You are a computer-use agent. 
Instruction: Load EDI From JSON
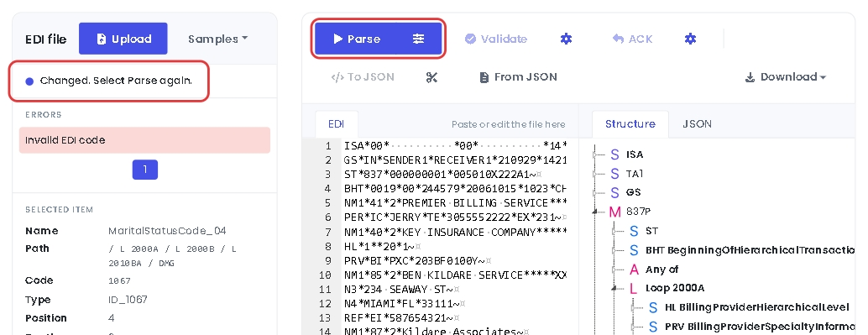518,77
